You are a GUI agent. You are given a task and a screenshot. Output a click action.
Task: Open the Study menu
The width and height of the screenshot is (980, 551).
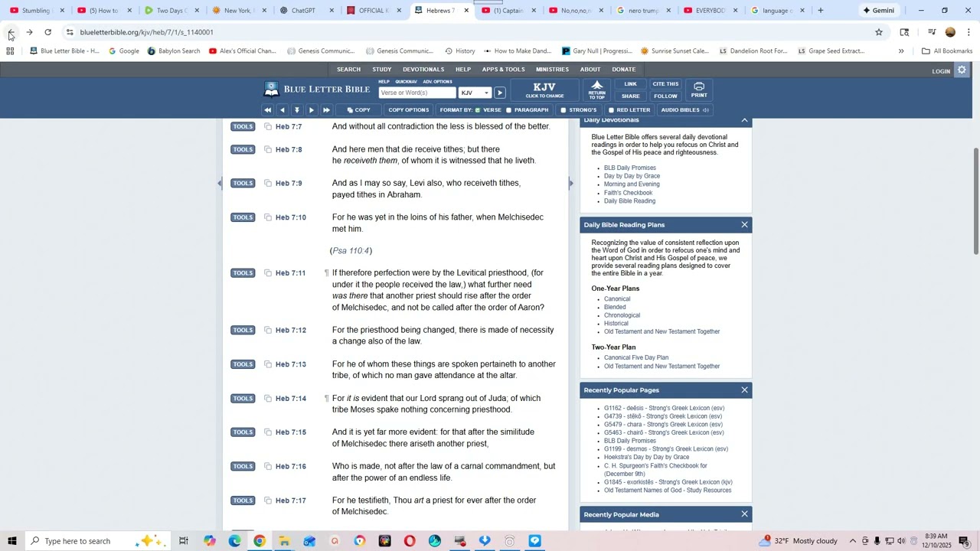coord(382,70)
